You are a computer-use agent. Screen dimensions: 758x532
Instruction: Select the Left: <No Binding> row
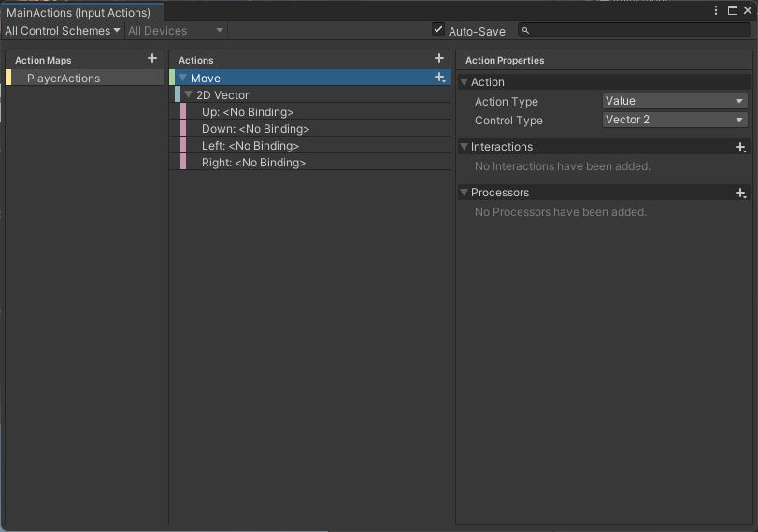pos(315,146)
